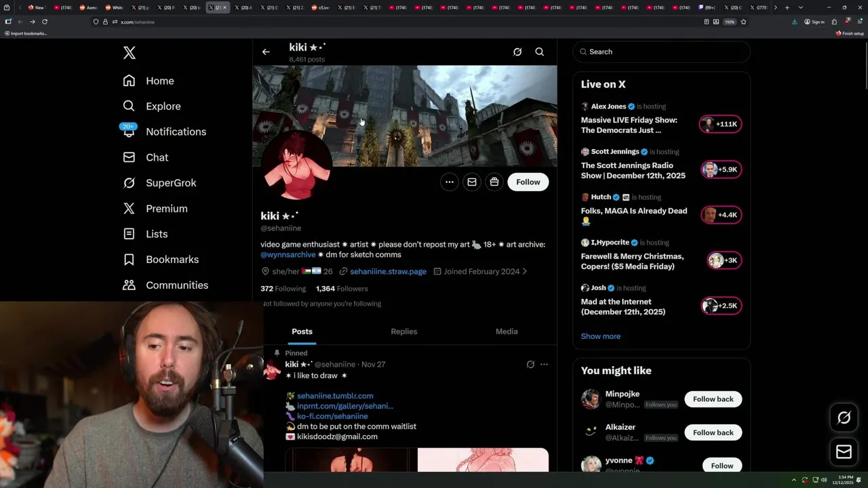Follow back Minpojke

click(x=713, y=399)
